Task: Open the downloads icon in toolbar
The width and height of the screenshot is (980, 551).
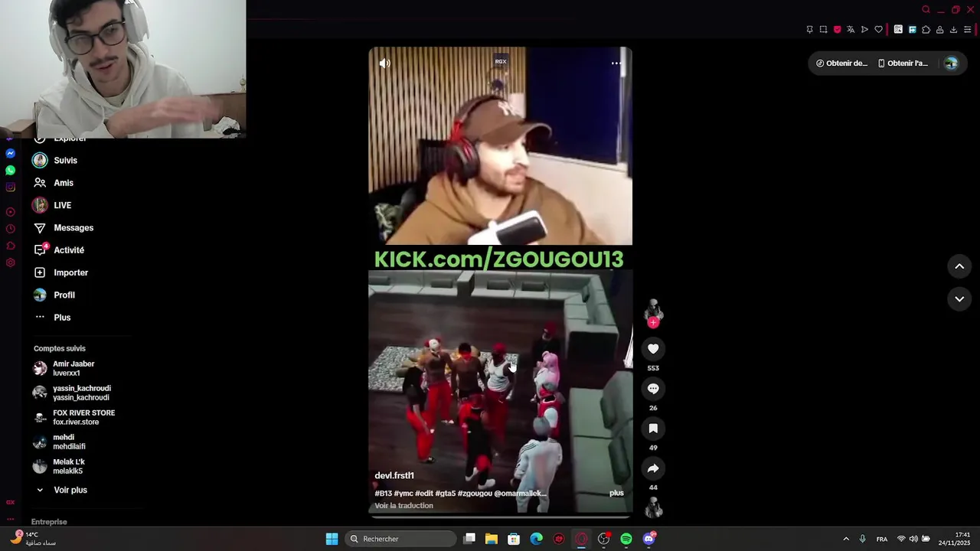Action: click(953, 30)
